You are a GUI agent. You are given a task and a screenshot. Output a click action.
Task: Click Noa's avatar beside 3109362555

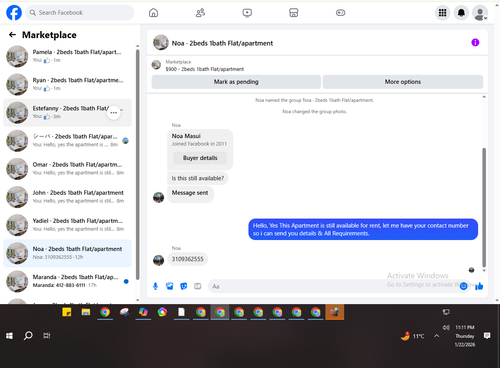158,260
